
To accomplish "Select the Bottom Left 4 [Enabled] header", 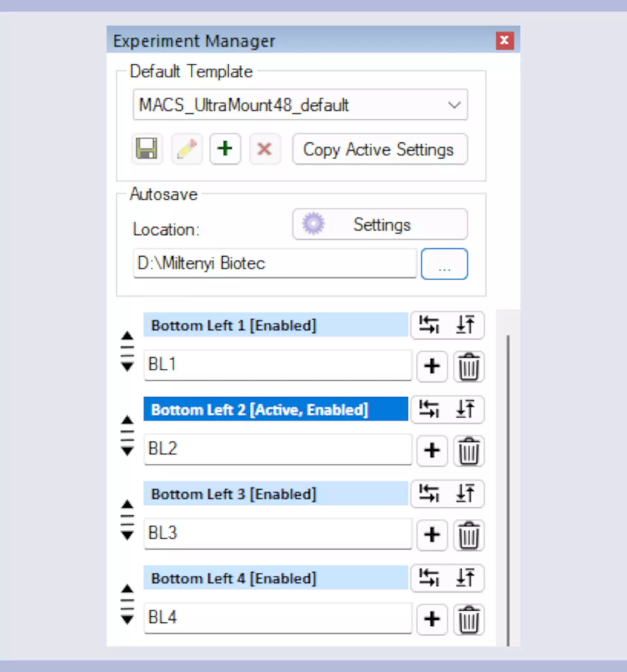I will [276, 578].
